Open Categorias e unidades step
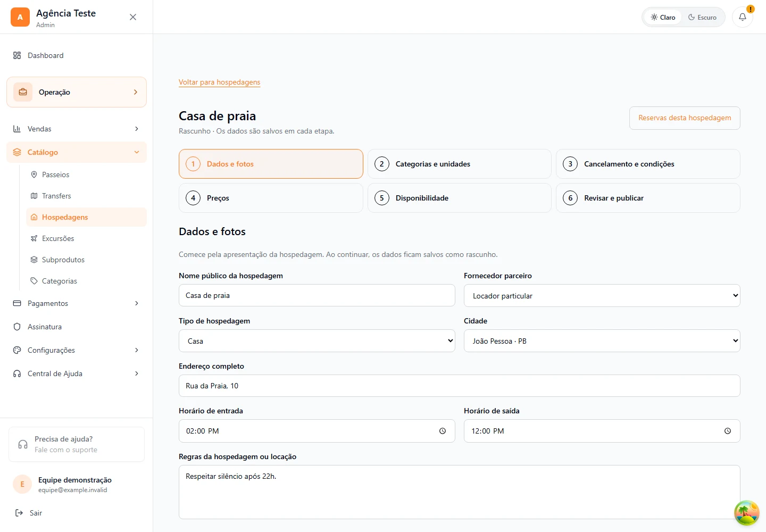This screenshot has height=532, width=766. 460,164
